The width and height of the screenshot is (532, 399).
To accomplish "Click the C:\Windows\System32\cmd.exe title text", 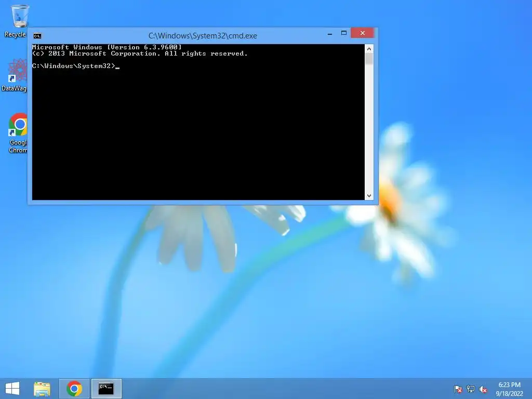I will tap(203, 36).
